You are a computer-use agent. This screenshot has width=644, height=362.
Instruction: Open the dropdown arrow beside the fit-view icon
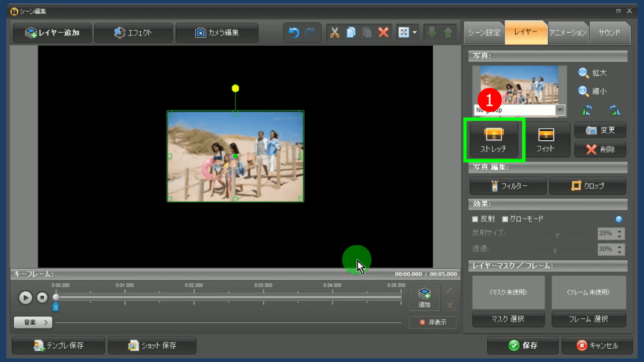tap(415, 33)
